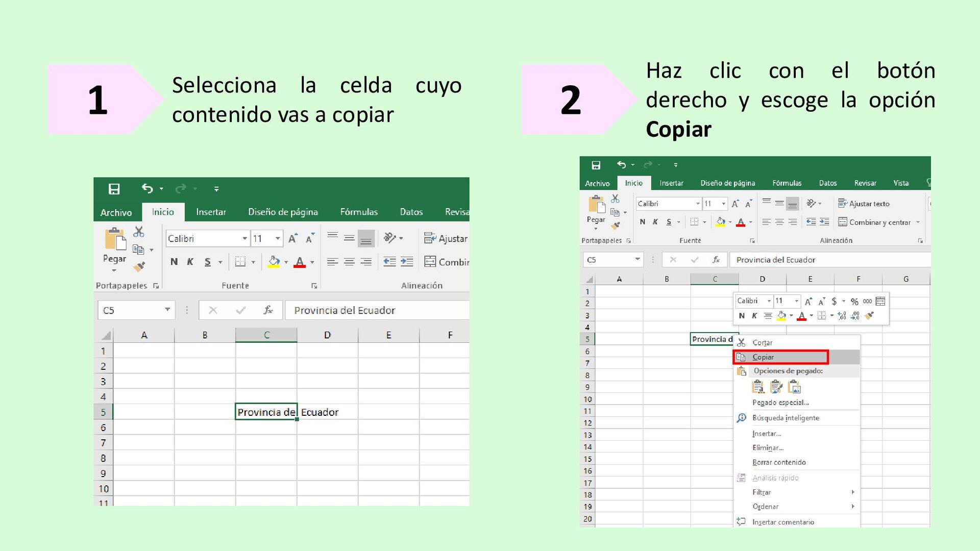Open the Fórmulas tab in left window

tap(359, 212)
